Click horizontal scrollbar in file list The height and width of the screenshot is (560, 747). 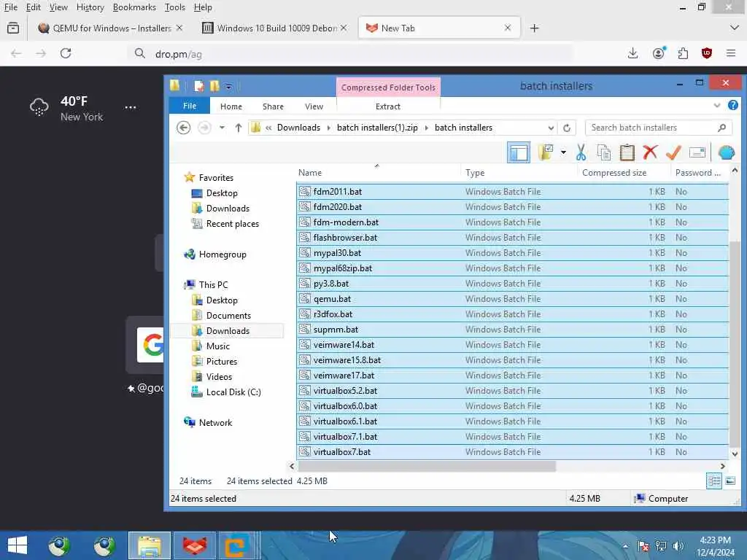[x=427, y=466]
